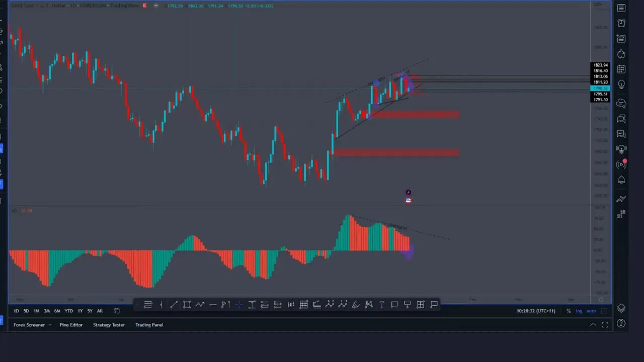Image resolution: width=644 pixels, height=362 pixels.
Task: Open the Private Chats bubbles icon
Action: click(621, 119)
